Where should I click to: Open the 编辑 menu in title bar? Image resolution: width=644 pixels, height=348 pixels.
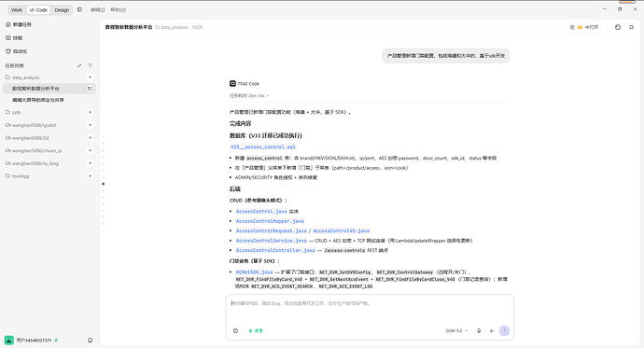[x=97, y=10]
